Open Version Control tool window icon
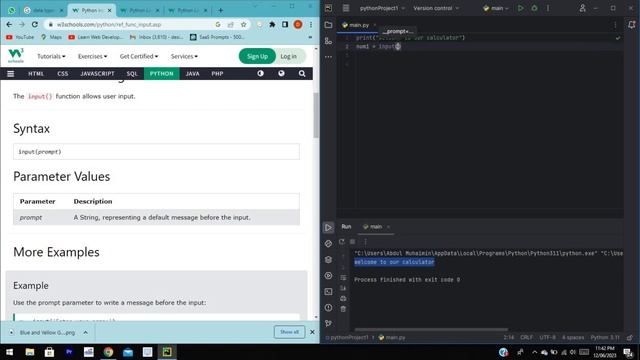The height and width of the screenshot is (360, 640). pos(328,323)
